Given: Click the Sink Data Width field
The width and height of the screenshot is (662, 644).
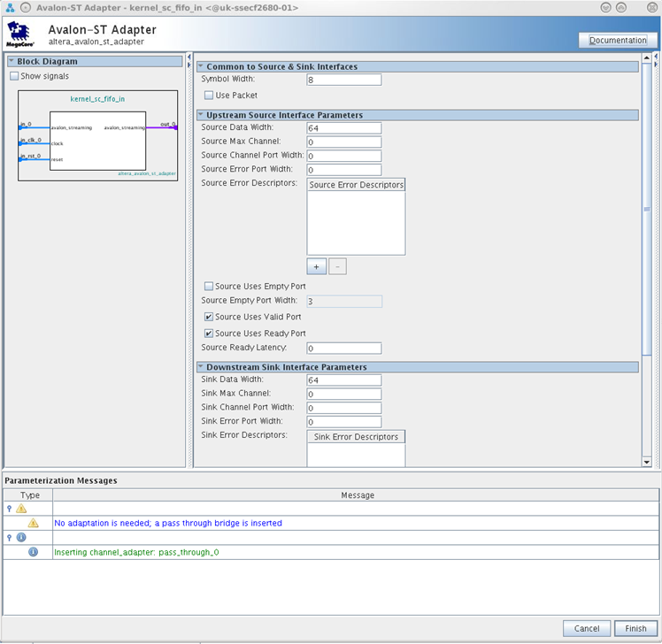Looking at the screenshot, I should 344,380.
